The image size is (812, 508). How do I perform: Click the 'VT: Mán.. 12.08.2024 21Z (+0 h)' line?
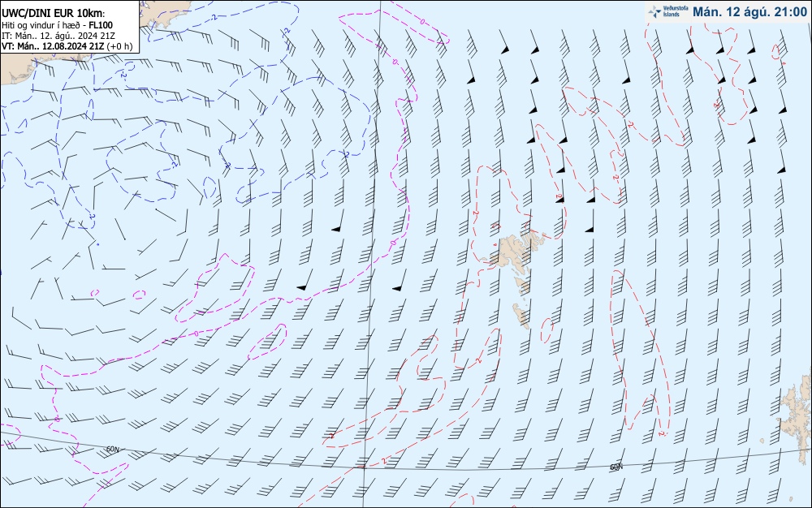click(67, 46)
